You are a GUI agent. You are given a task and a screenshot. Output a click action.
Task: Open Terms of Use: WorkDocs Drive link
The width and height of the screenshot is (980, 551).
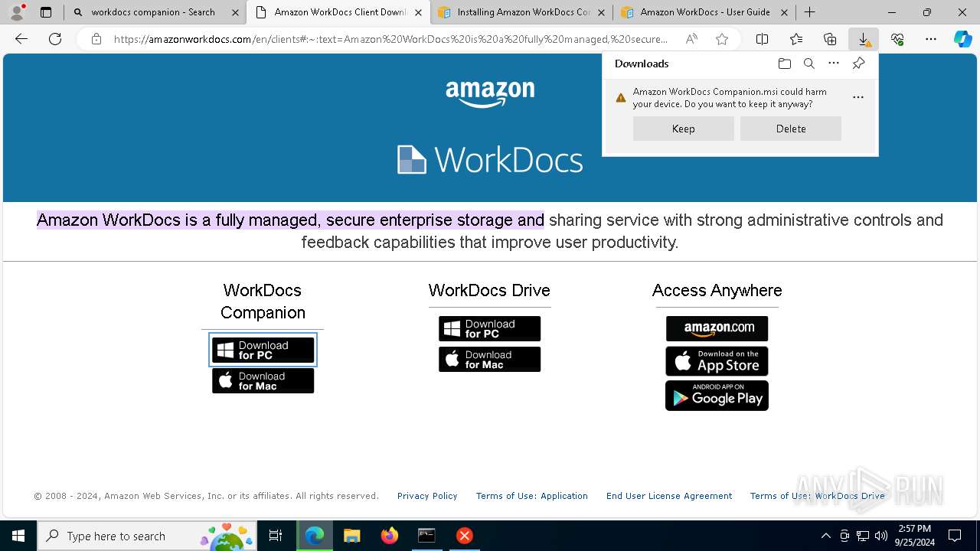tap(818, 496)
